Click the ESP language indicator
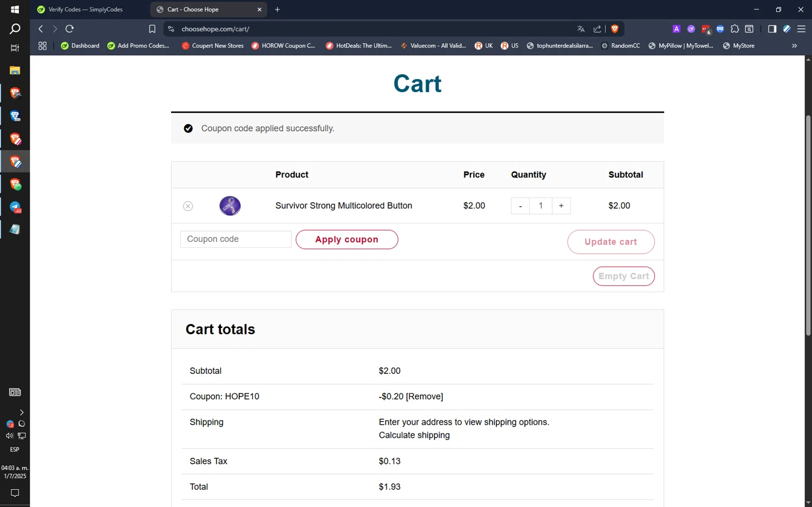Image resolution: width=812 pixels, height=507 pixels. click(x=15, y=450)
